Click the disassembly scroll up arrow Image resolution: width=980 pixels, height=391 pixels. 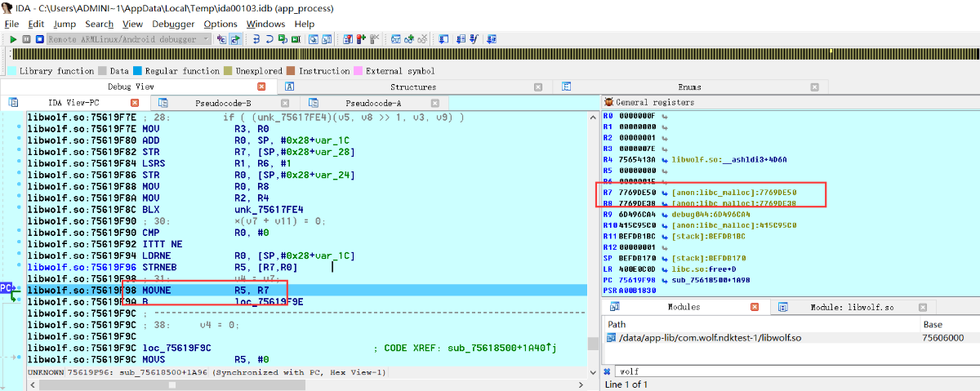coord(594,118)
